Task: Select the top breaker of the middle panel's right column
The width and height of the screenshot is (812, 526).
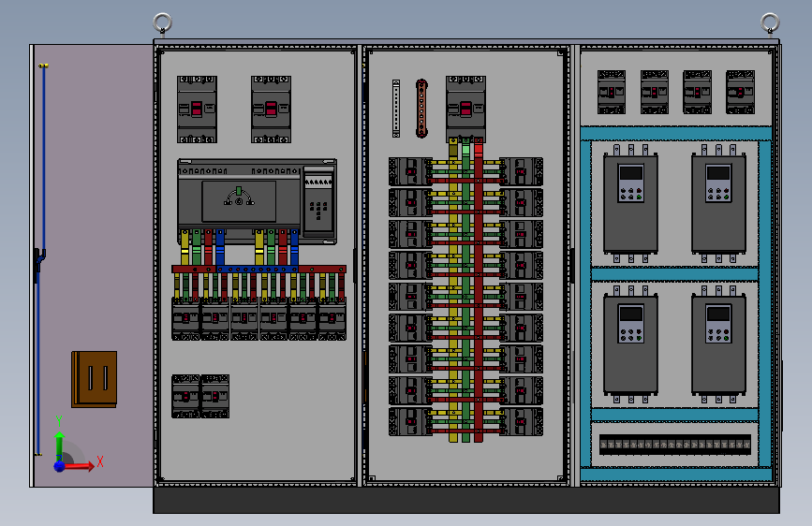Action: tap(522, 171)
